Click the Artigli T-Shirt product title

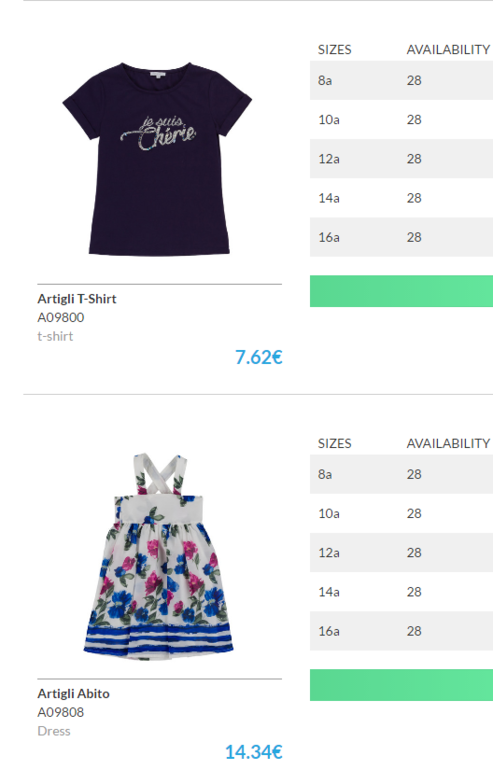tap(77, 299)
